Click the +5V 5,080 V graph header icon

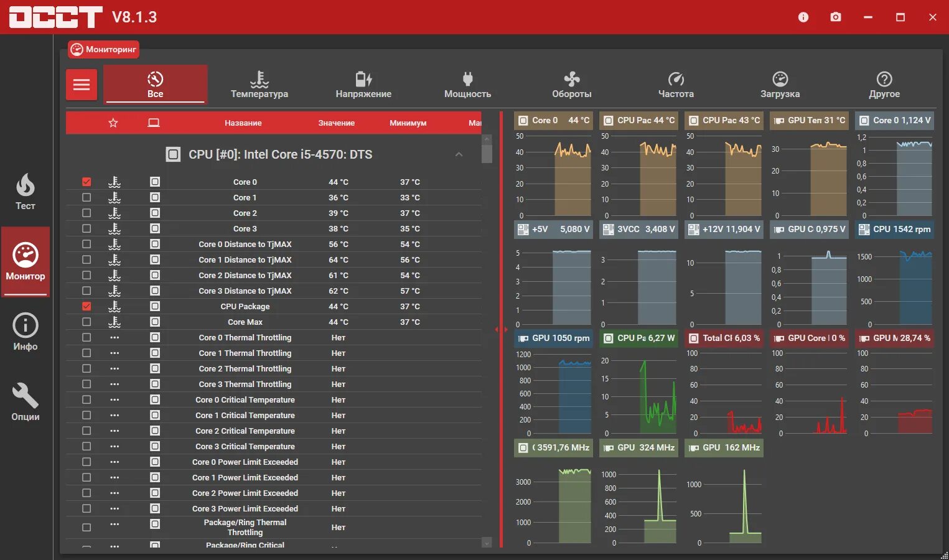click(523, 229)
